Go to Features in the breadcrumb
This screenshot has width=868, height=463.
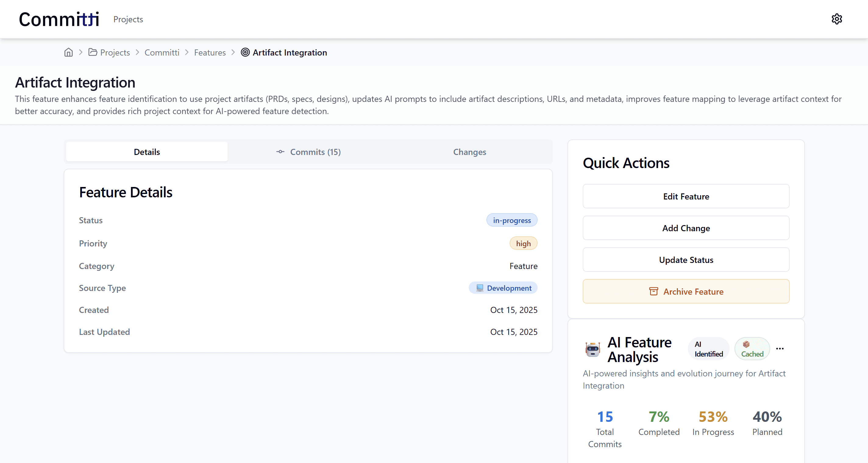(210, 52)
